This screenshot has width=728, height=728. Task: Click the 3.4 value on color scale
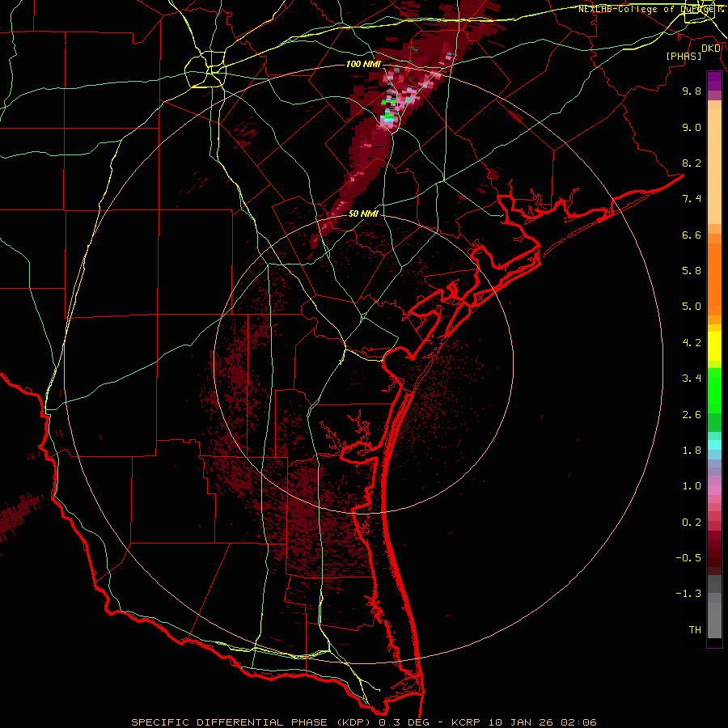(692, 379)
